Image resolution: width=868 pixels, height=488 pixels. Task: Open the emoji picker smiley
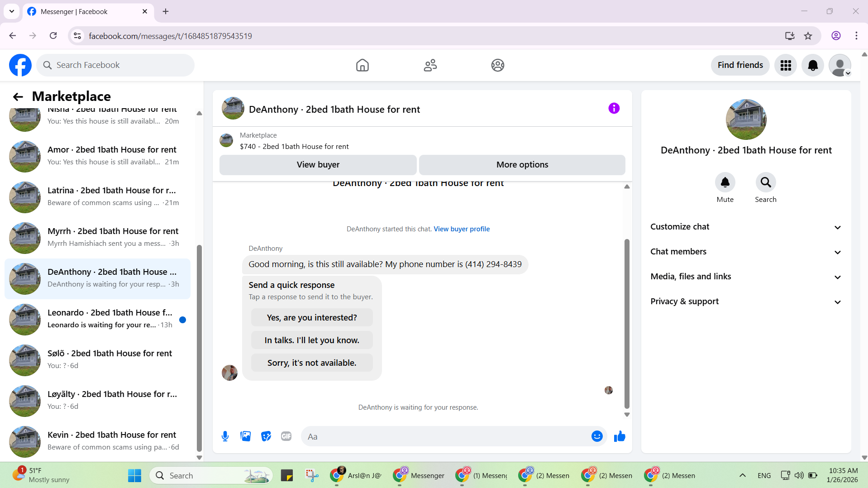tap(597, 436)
